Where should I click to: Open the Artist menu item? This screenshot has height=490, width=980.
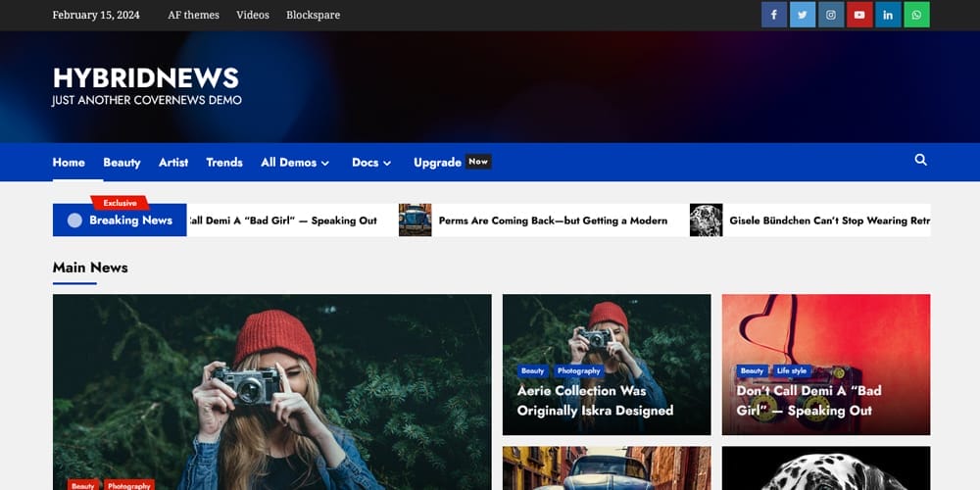click(x=173, y=163)
